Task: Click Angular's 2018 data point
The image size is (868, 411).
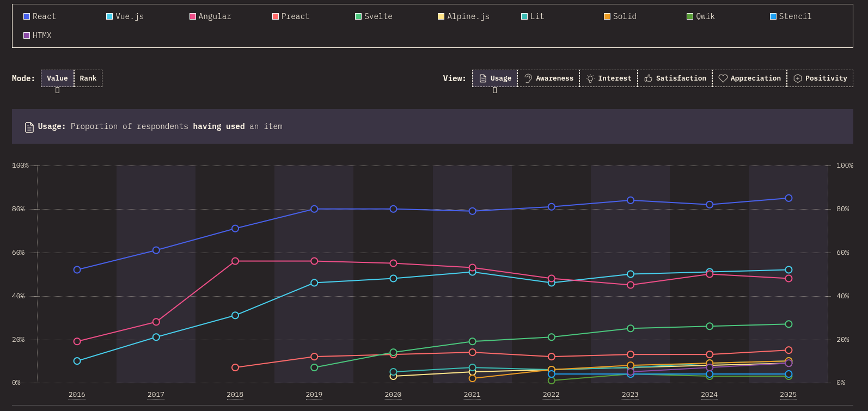Action: click(x=235, y=261)
